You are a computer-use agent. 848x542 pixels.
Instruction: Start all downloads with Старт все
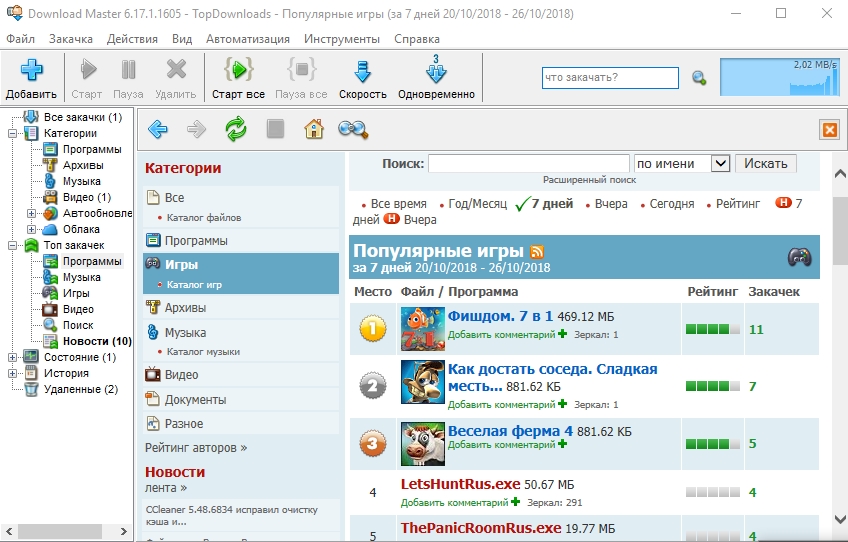point(238,79)
